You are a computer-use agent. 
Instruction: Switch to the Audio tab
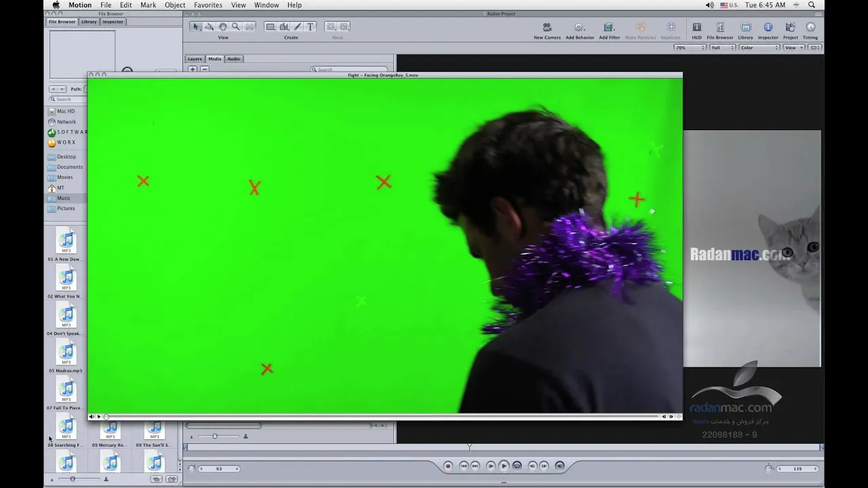click(233, 59)
